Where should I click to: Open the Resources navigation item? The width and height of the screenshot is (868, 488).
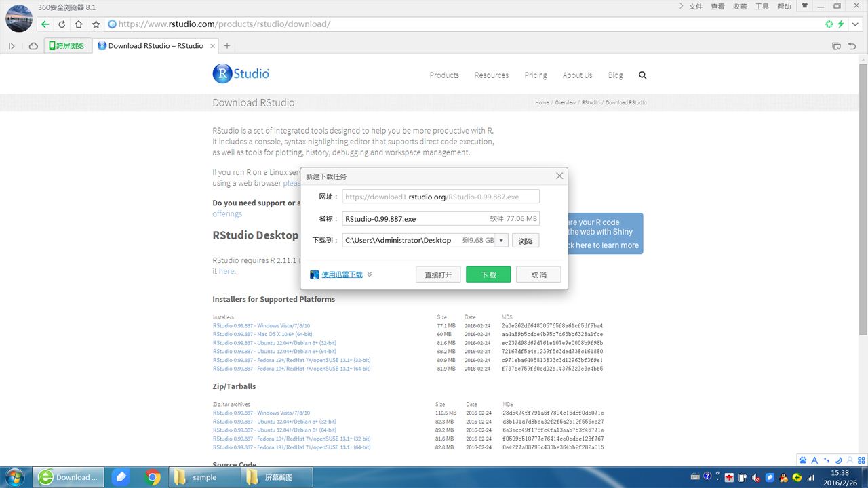[492, 75]
